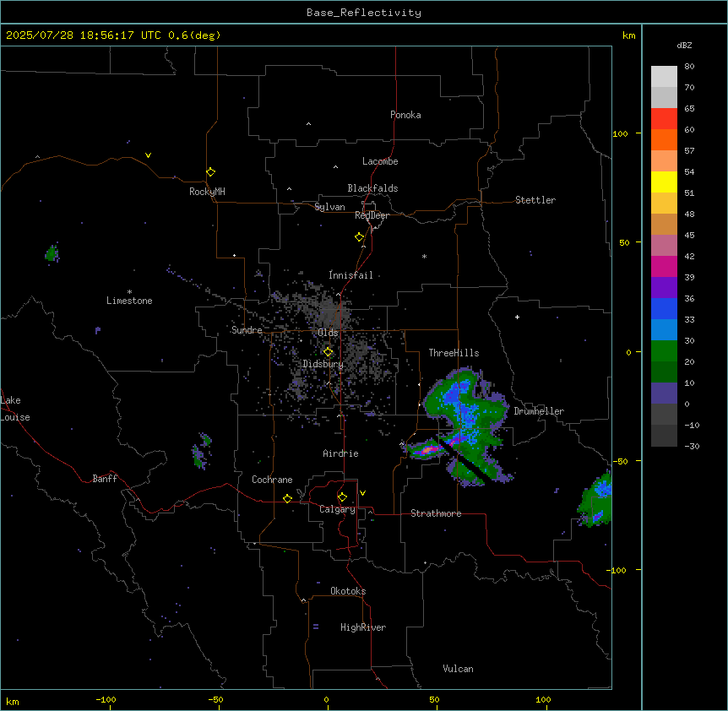The height and width of the screenshot is (711, 728).
Task: Click the -50 tick on the right axis
Action: coord(620,461)
